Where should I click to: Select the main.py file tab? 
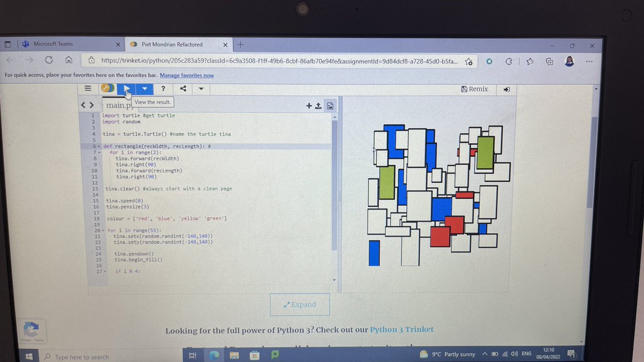119,106
